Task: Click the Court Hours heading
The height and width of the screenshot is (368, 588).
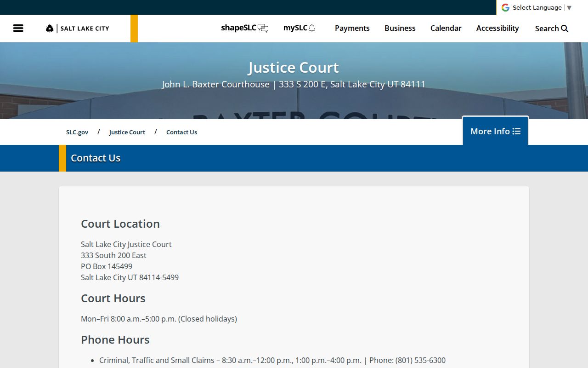Action: [x=113, y=298]
